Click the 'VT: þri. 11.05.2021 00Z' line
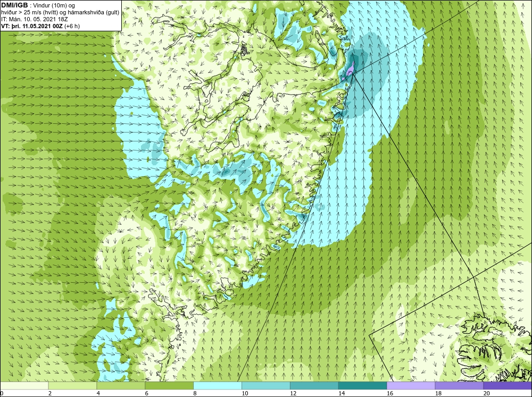Viewport: 532px width, 397px height. click(x=33, y=26)
